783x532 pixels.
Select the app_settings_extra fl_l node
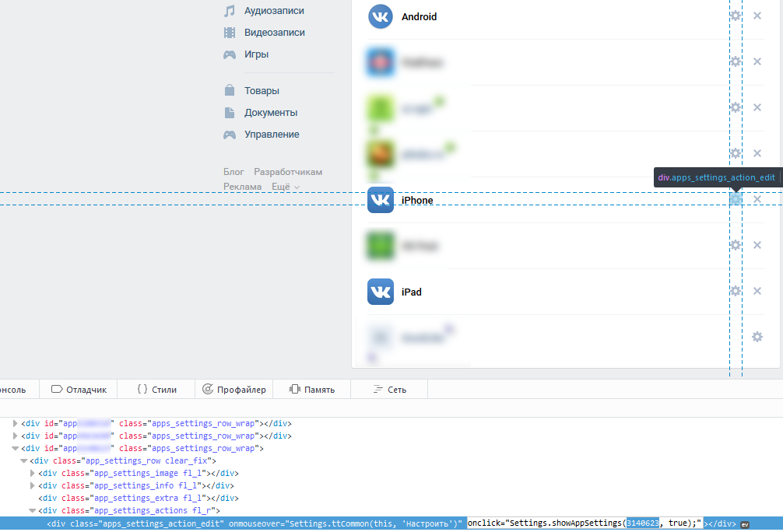pos(139,498)
